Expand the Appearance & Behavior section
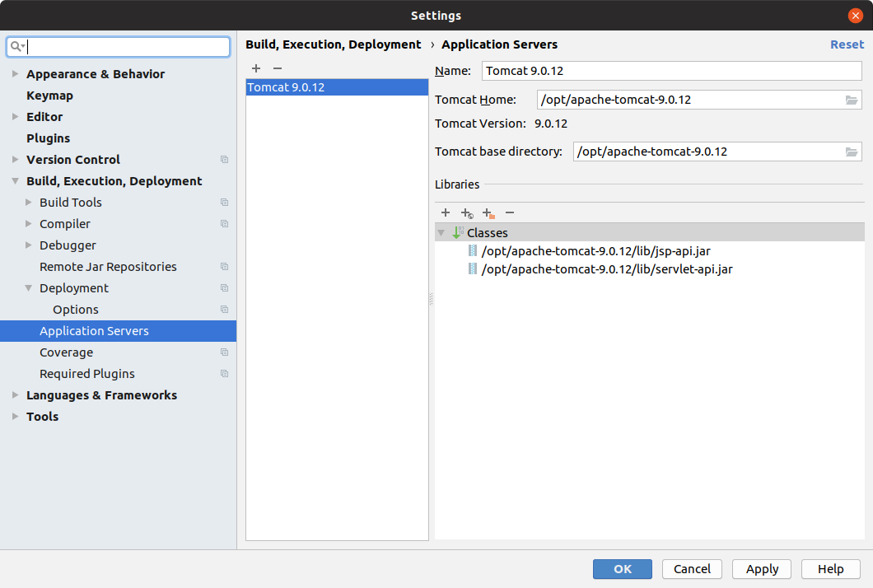Viewport: 873px width, 588px height. [15, 73]
